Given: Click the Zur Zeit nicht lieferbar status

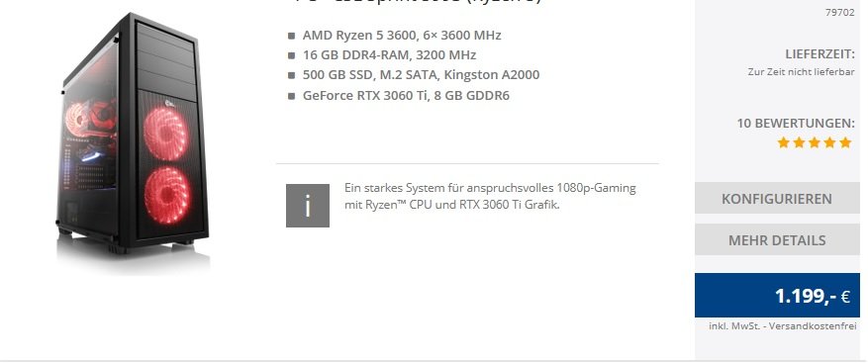Looking at the screenshot, I should coord(801,72).
